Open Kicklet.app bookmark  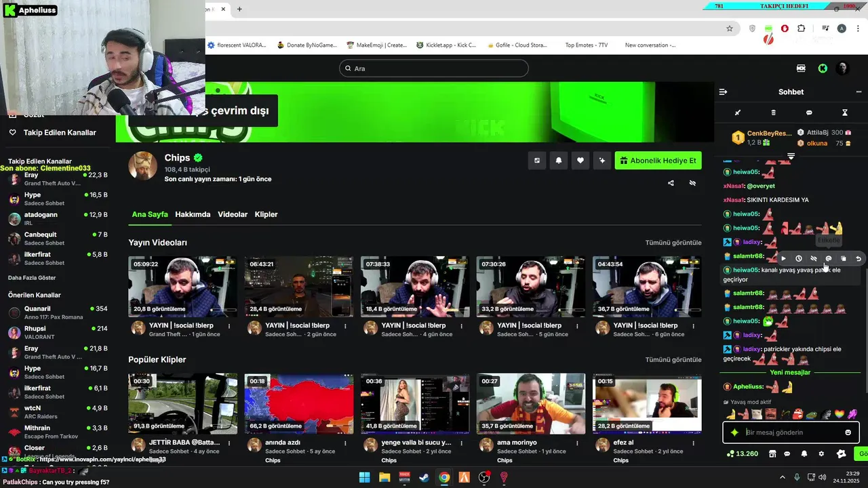point(446,45)
